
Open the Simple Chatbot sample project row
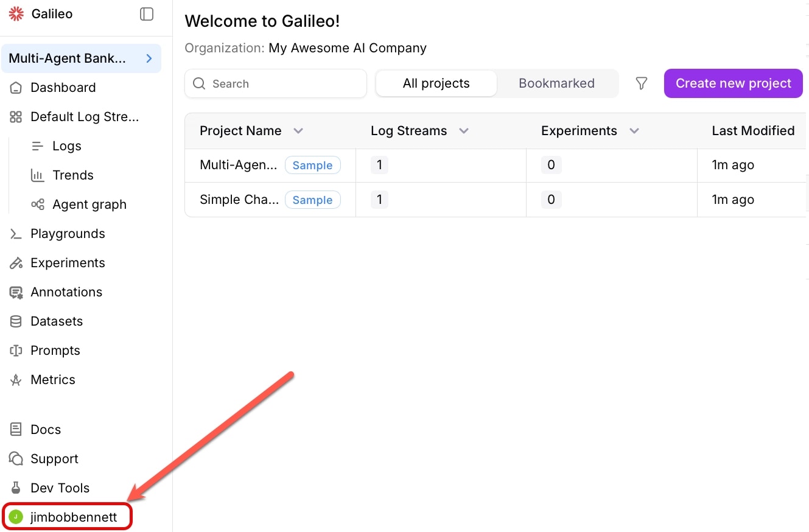tap(239, 200)
